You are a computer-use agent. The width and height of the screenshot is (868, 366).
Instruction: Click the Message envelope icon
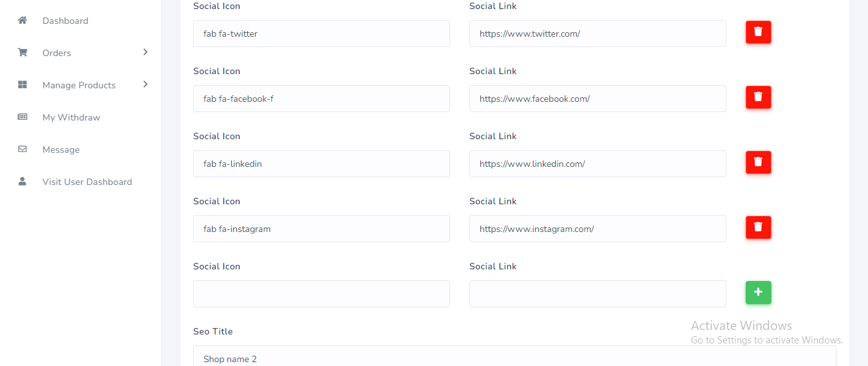point(23,149)
